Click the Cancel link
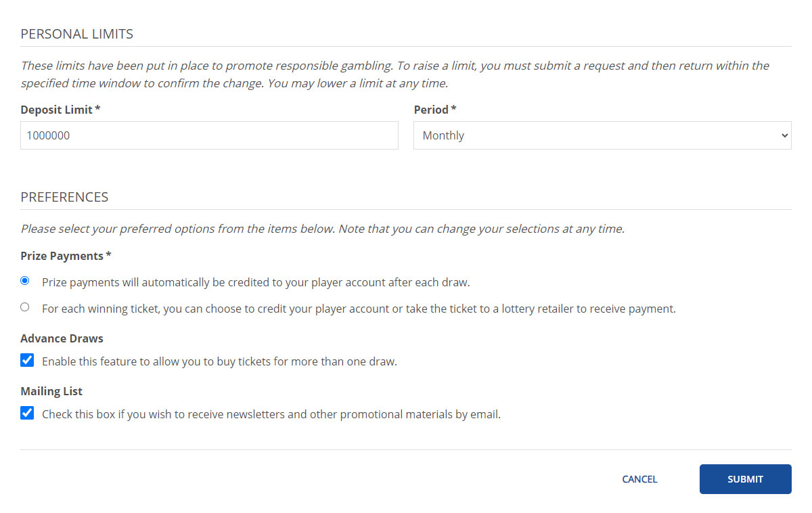 (639, 479)
